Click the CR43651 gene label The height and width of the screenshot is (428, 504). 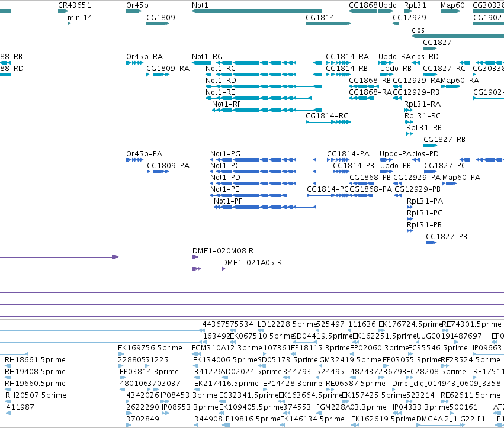[75, 5]
